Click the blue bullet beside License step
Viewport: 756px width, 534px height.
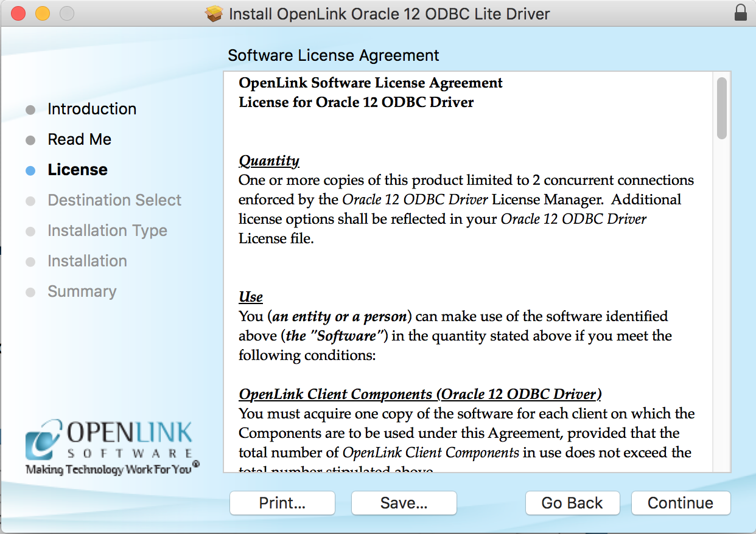point(30,171)
